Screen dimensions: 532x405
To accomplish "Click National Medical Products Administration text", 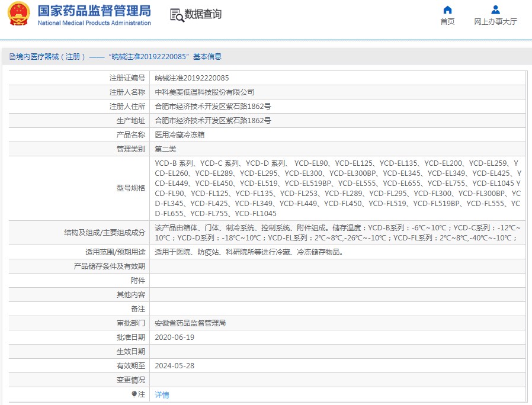I will pos(94,23).
